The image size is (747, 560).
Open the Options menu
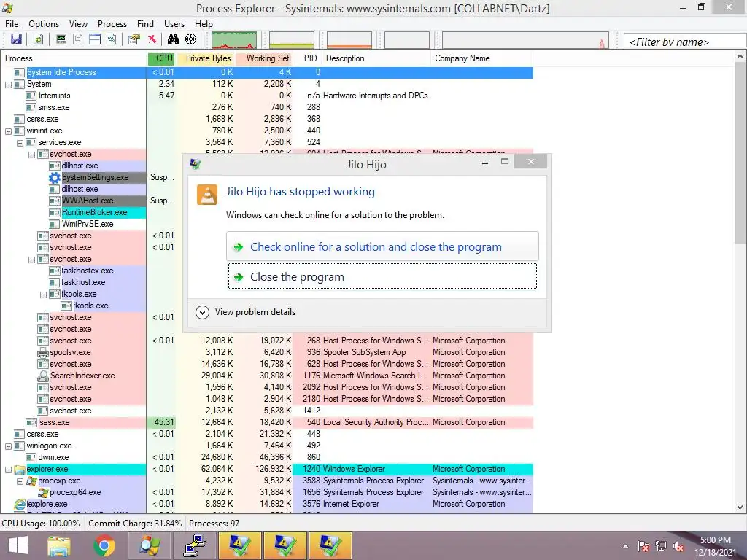click(44, 24)
